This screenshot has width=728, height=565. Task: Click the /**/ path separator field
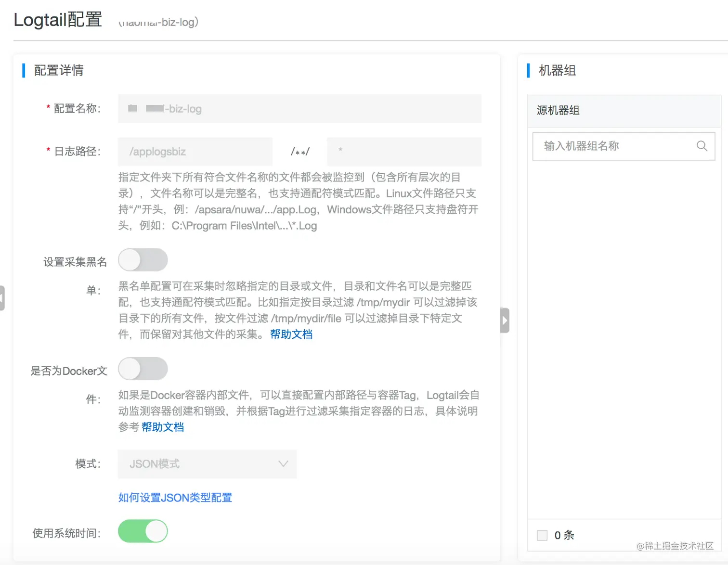pos(299,151)
